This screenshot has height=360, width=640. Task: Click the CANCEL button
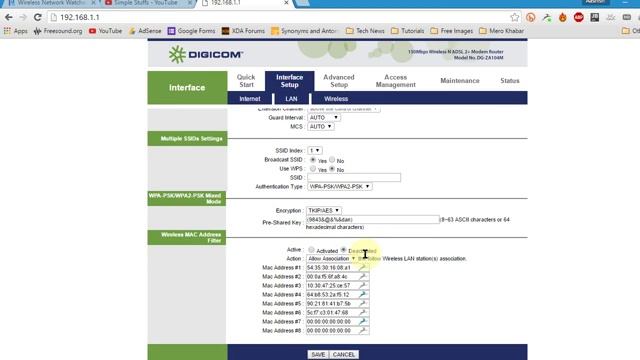click(x=344, y=355)
